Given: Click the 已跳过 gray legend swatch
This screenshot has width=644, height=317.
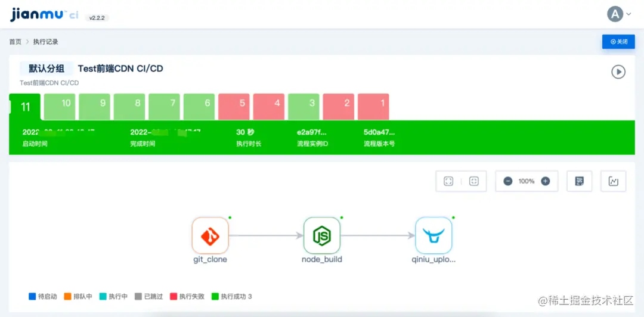Looking at the screenshot, I should coord(138,297).
